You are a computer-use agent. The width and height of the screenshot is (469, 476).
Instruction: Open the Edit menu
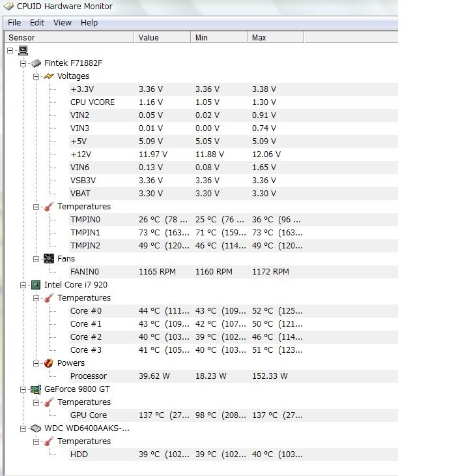click(37, 23)
